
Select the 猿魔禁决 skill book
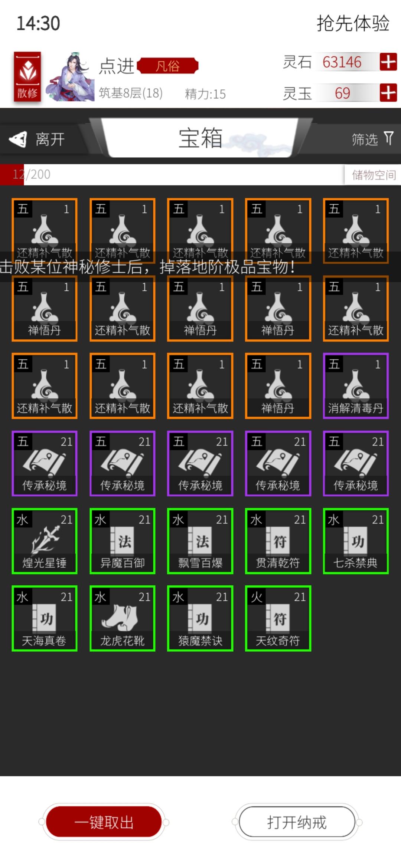click(x=200, y=618)
